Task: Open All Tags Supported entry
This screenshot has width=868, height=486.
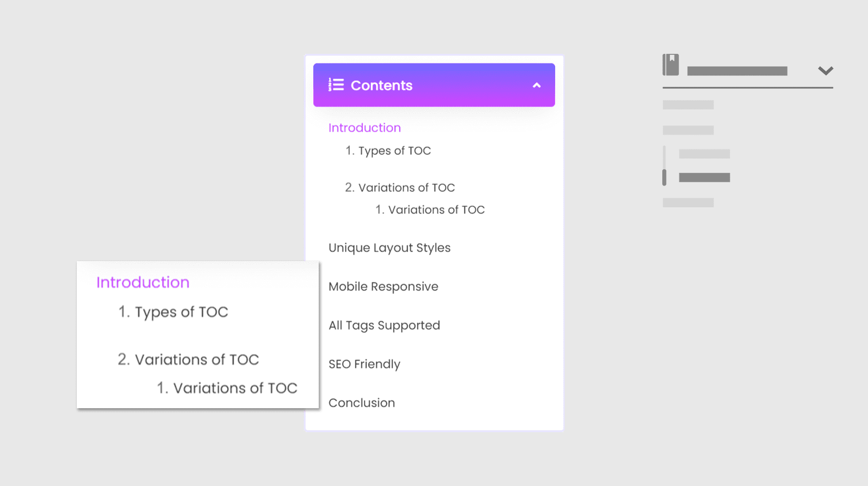Action: click(384, 325)
